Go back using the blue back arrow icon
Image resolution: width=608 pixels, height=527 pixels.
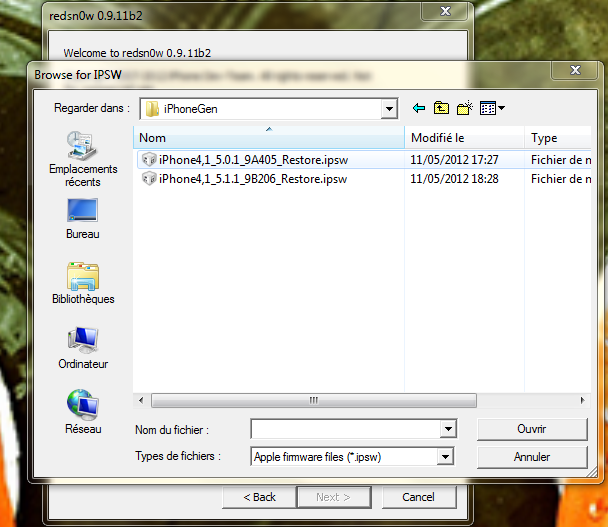pyautogui.click(x=419, y=108)
